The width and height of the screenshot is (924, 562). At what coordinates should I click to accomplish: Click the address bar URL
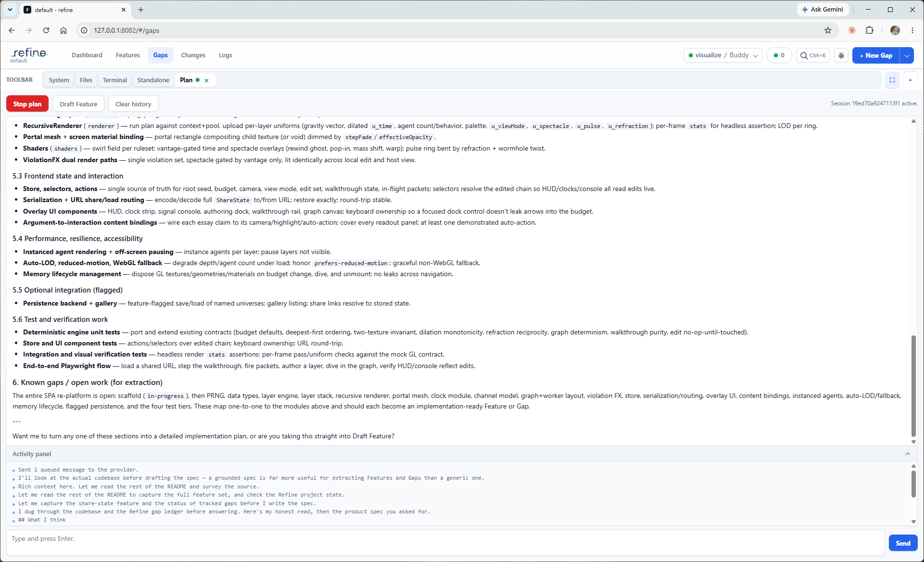coord(126,30)
